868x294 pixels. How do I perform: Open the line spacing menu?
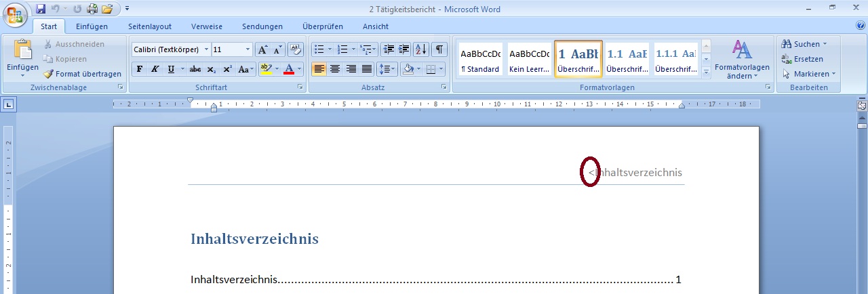387,69
